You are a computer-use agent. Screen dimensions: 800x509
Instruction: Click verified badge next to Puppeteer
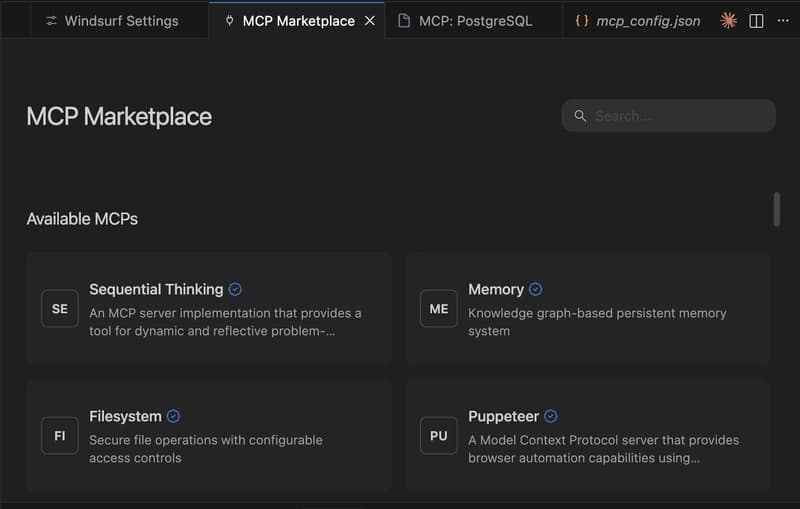click(551, 416)
